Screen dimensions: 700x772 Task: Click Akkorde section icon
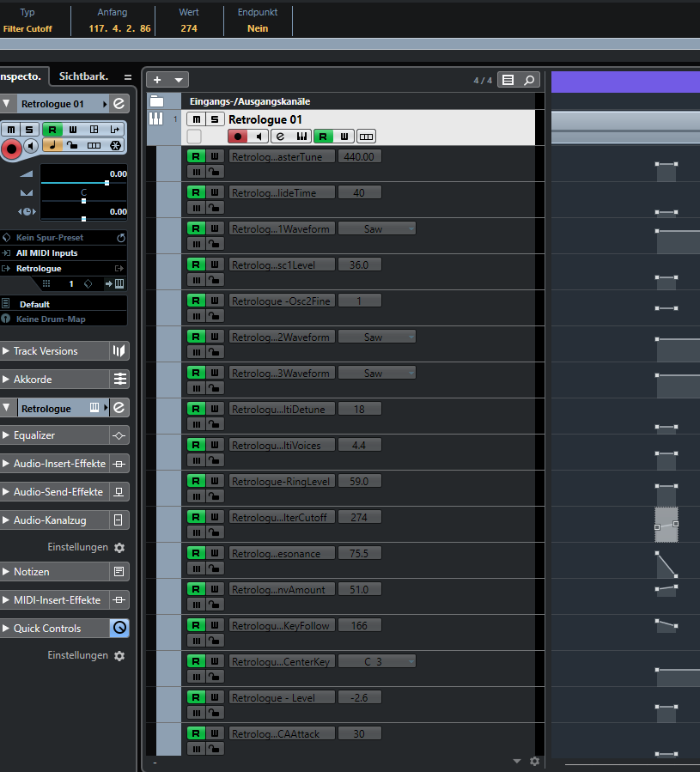click(x=119, y=379)
